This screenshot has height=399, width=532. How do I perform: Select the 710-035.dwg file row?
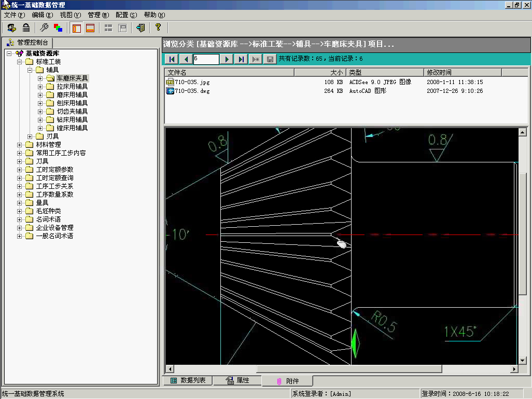[x=192, y=91]
